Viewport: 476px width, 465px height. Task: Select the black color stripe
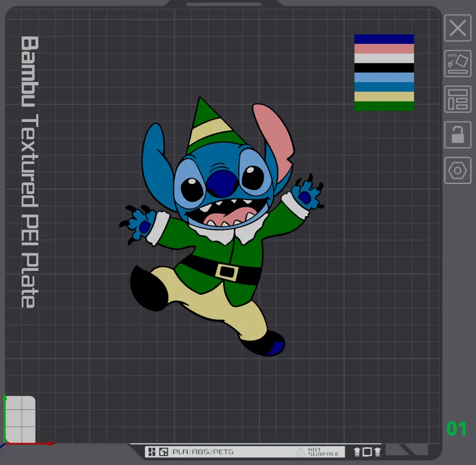[384, 68]
